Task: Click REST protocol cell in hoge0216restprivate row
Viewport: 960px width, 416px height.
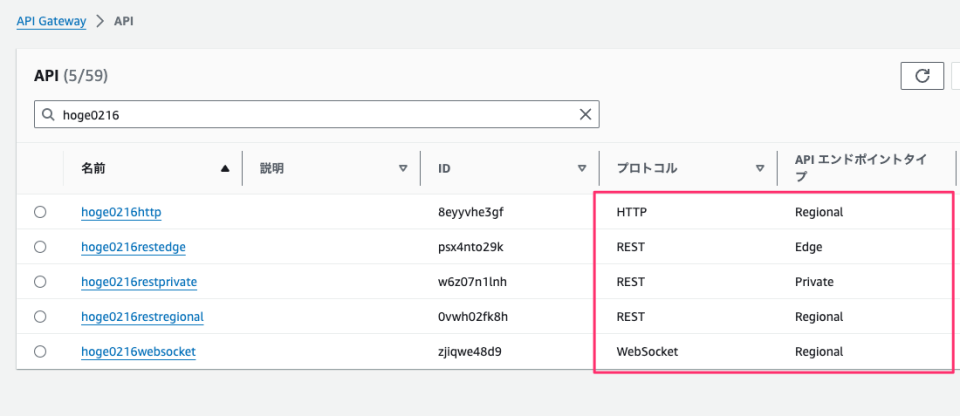Action: tap(631, 282)
